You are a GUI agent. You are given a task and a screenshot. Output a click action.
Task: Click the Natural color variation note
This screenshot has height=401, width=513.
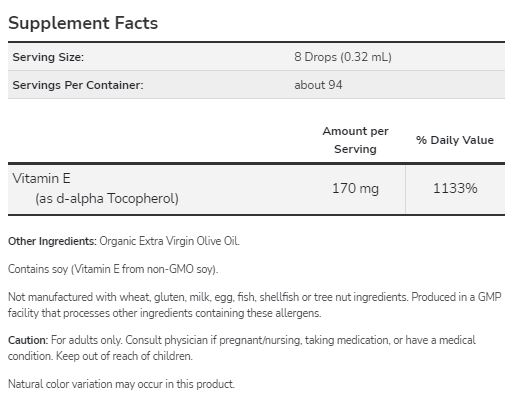click(121, 384)
